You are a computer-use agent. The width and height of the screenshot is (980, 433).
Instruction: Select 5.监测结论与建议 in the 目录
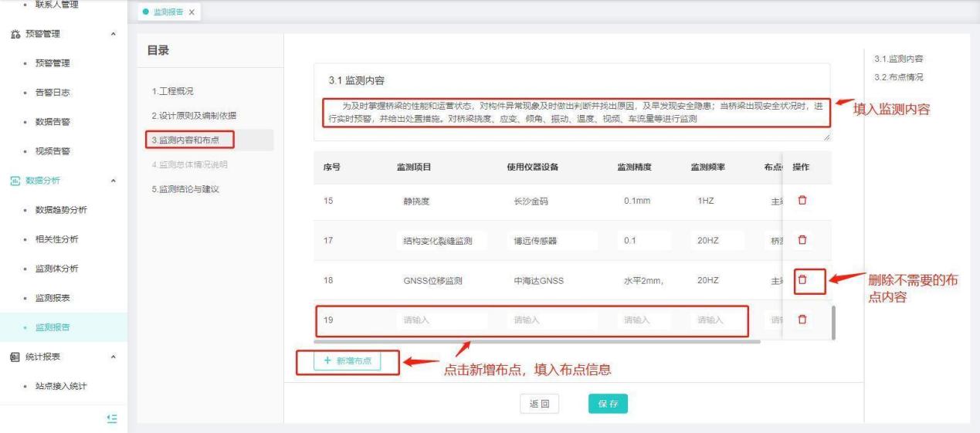(x=185, y=190)
